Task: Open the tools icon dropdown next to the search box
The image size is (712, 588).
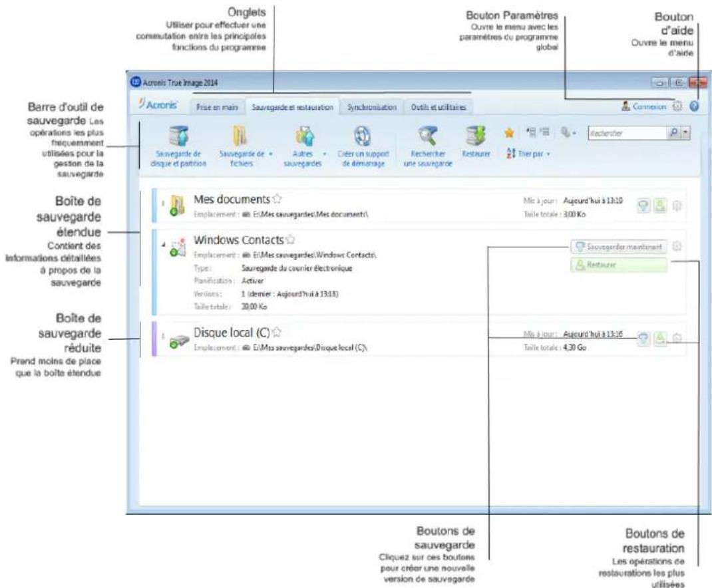Action: point(568,132)
